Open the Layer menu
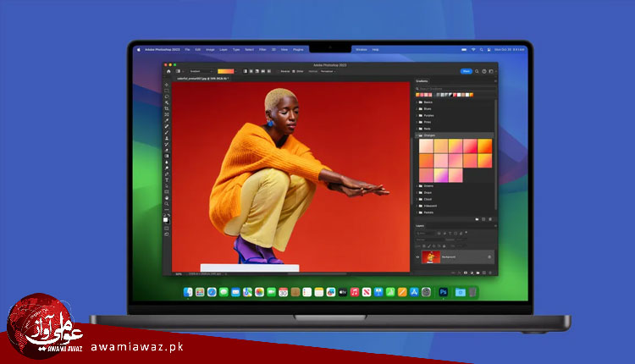Screen dimensions: 635x364 [x=222, y=50]
